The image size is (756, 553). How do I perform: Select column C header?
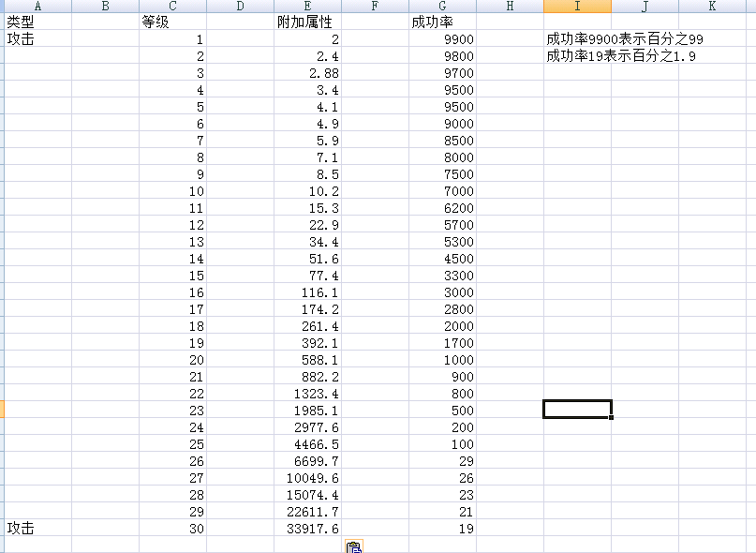point(172,7)
